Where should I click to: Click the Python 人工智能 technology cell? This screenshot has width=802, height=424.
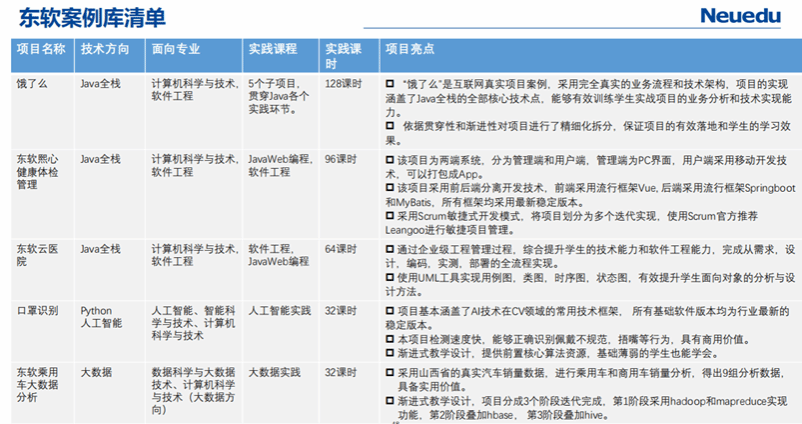(x=101, y=317)
